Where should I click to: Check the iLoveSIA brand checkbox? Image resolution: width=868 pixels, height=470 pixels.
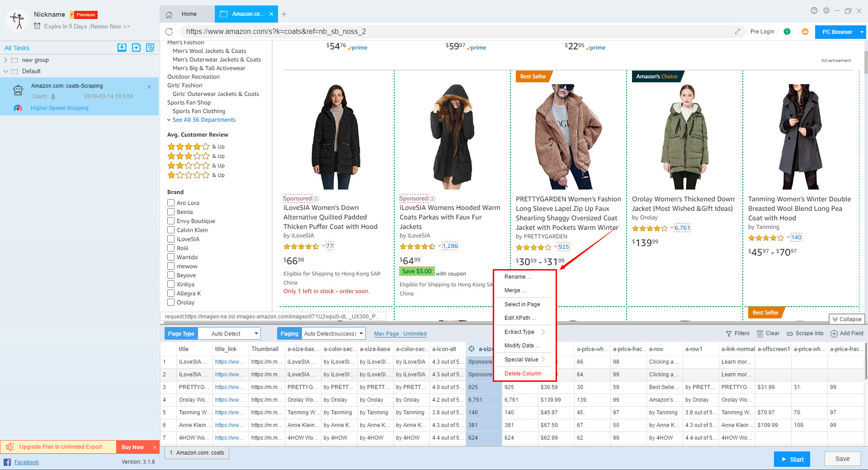coord(171,239)
